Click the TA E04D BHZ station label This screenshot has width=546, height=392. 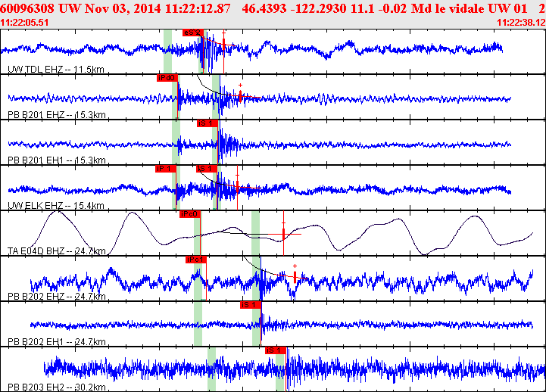(55, 250)
